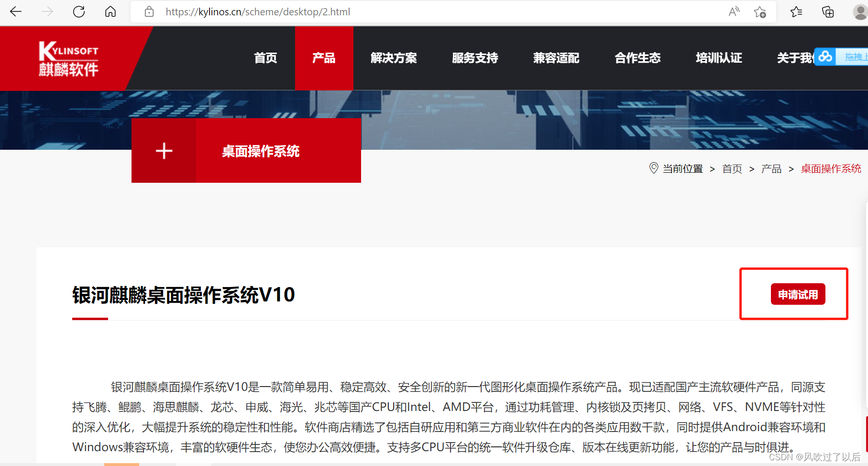Activate the Read Aloud icon
This screenshot has width=868, height=466.
click(x=734, y=11)
